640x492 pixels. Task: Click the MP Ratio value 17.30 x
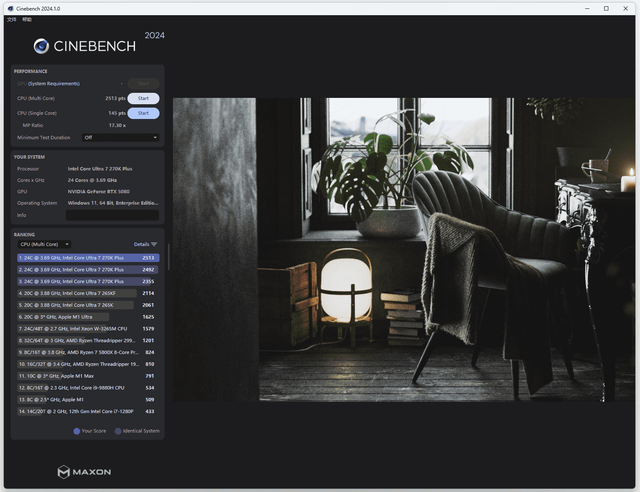tap(117, 125)
